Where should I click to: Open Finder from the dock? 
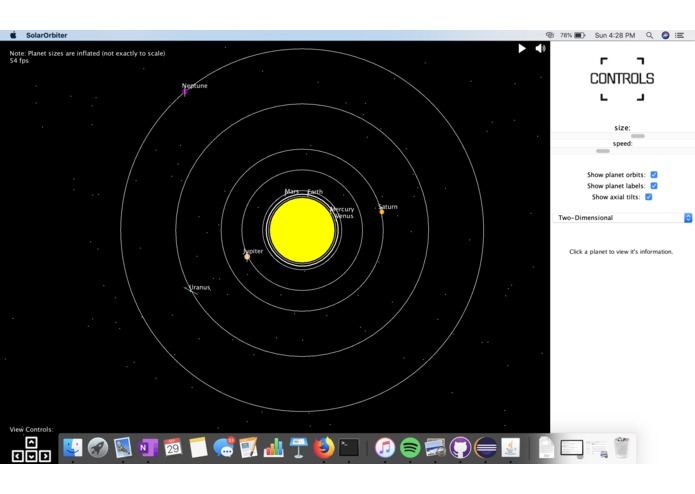pyautogui.click(x=73, y=447)
